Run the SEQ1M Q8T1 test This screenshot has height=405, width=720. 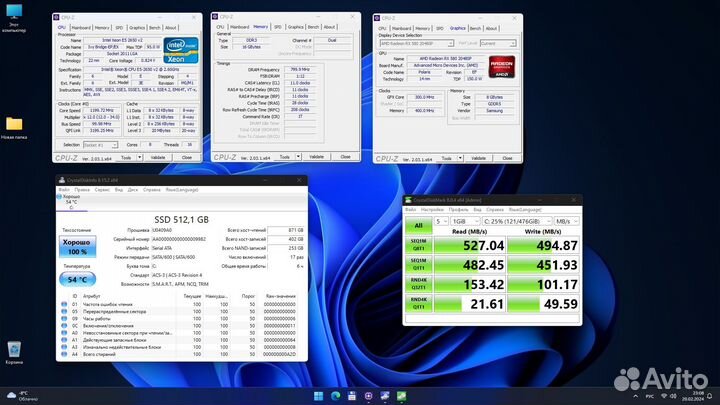[x=418, y=245]
